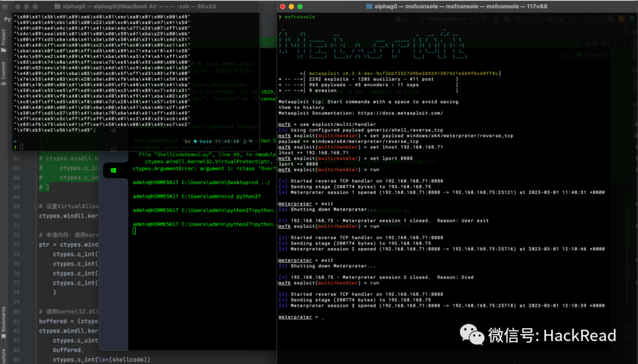The width and height of the screenshot is (638, 364).
Task: Click folder icon in zsh terminal title bar
Action: pyautogui.click(x=57, y=6)
